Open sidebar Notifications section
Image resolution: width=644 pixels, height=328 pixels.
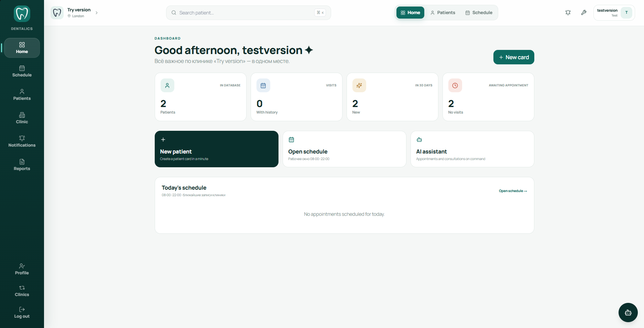[22, 141]
